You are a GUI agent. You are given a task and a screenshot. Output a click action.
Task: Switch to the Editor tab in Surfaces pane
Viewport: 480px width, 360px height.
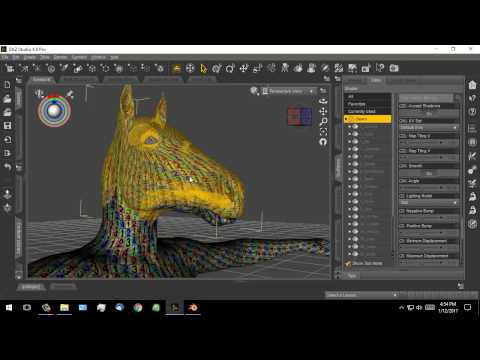376,80
